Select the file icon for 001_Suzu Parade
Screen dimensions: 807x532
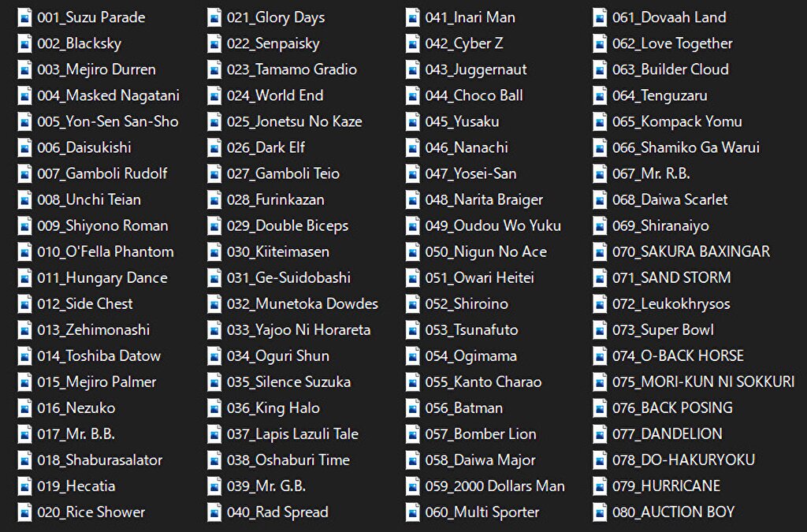click(x=24, y=18)
